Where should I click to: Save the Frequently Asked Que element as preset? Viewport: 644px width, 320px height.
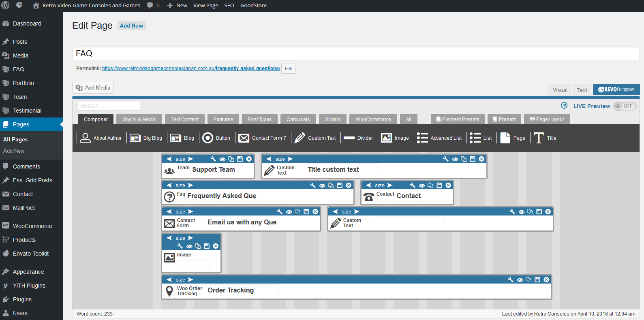click(340, 186)
